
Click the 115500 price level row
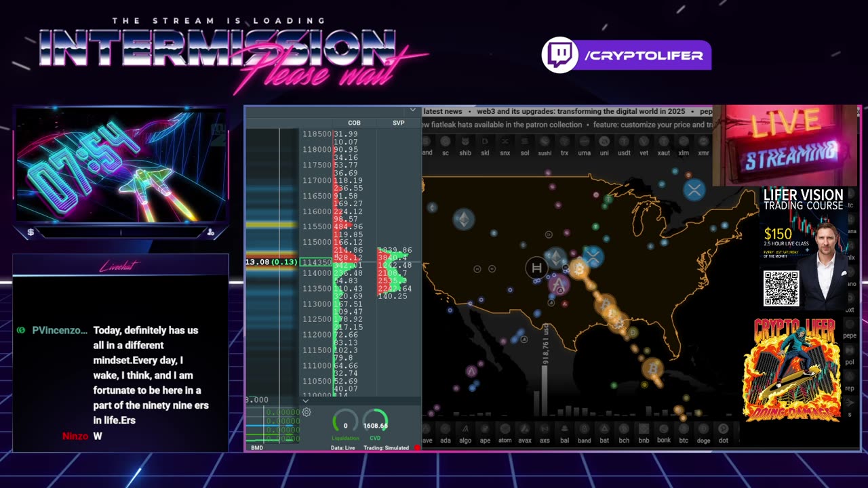click(x=317, y=227)
